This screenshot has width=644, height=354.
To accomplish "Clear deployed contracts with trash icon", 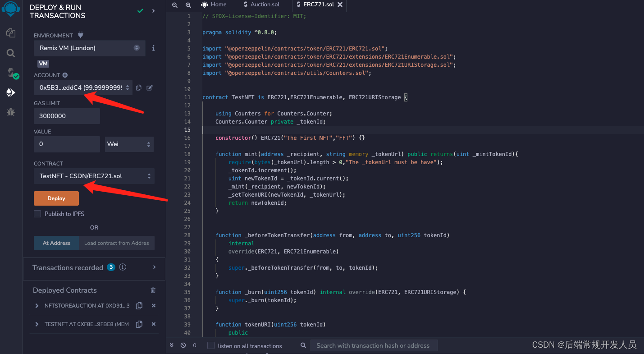I will coord(153,290).
